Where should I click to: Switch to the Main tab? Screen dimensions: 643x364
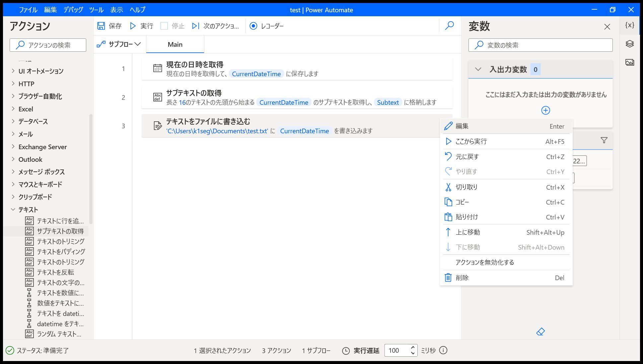click(175, 44)
